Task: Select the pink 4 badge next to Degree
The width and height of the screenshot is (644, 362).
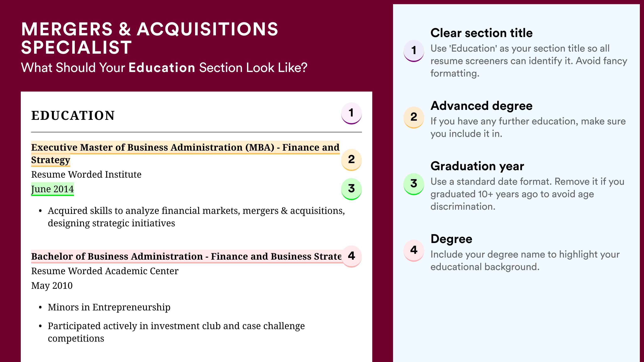Action: pos(414,250)
